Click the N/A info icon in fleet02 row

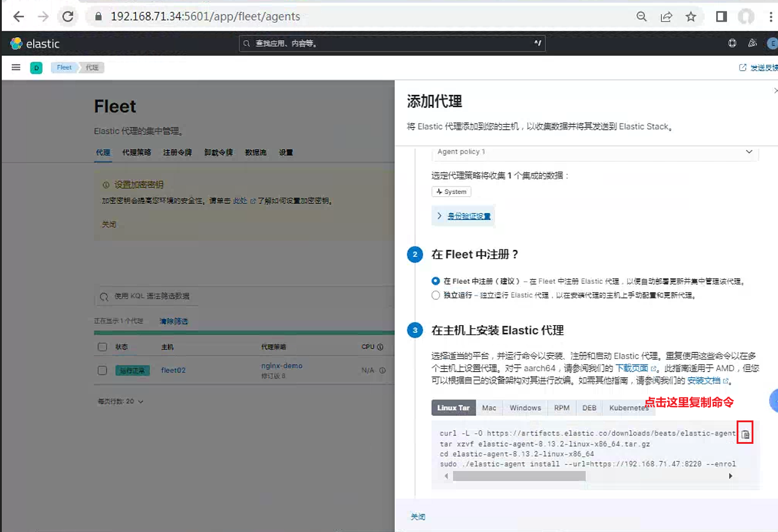(x=382, y=371)
